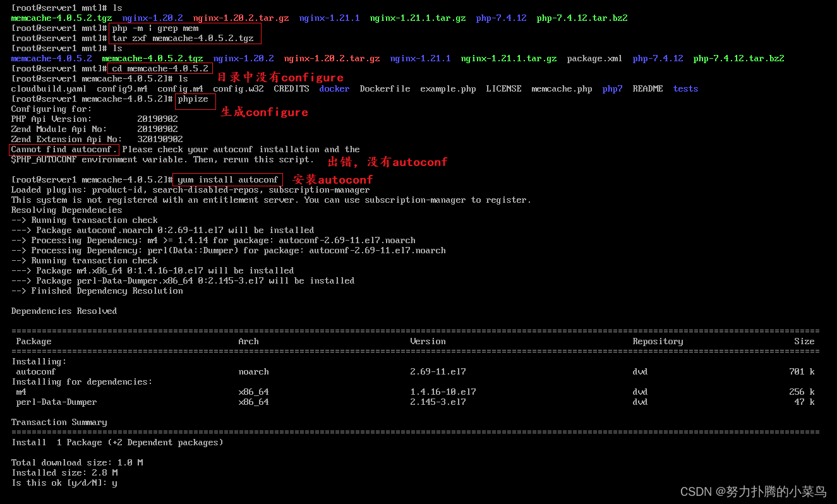Click the 'Version' column header
This screenshot has width=837, height=504.
click(428, 342)
